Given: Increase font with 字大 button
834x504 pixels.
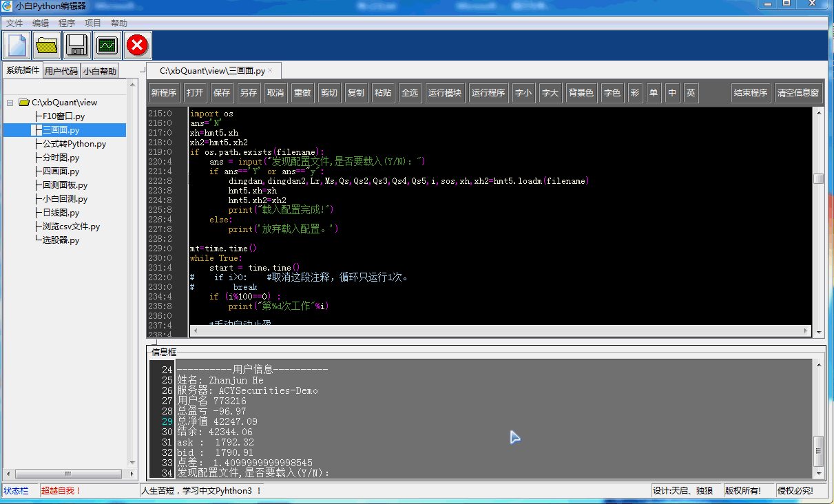Looking at the screenshot, I should pos(550,93).
